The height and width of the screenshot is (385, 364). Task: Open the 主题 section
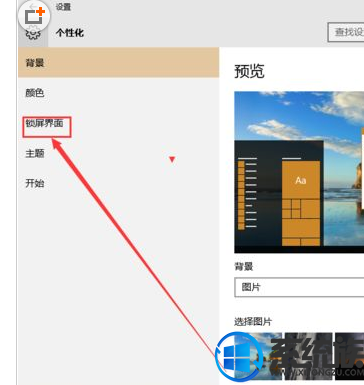point(35,153)
